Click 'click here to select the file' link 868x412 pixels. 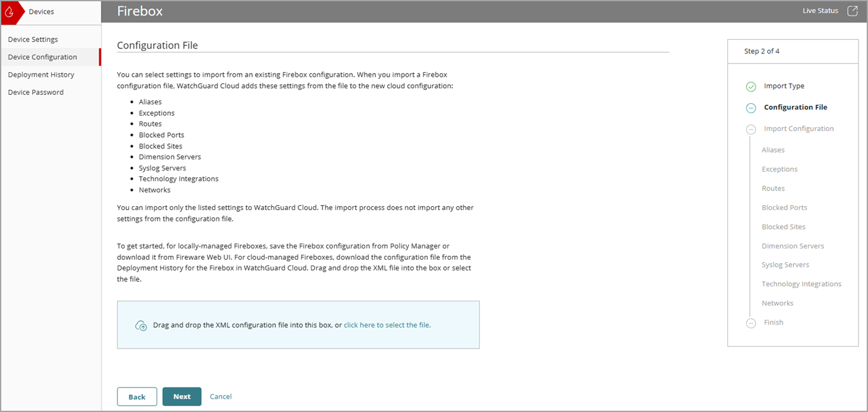(387, 325)
